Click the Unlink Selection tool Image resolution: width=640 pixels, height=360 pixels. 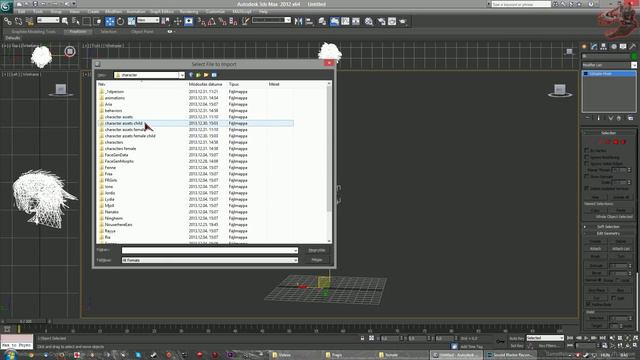18,21
